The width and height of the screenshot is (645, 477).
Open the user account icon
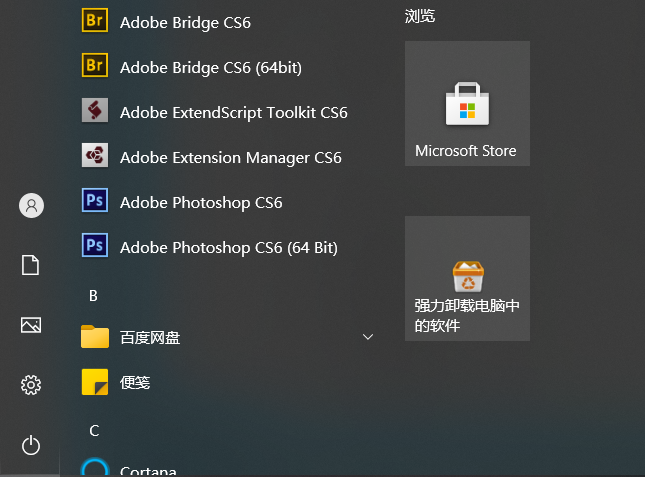coord(31,206)
